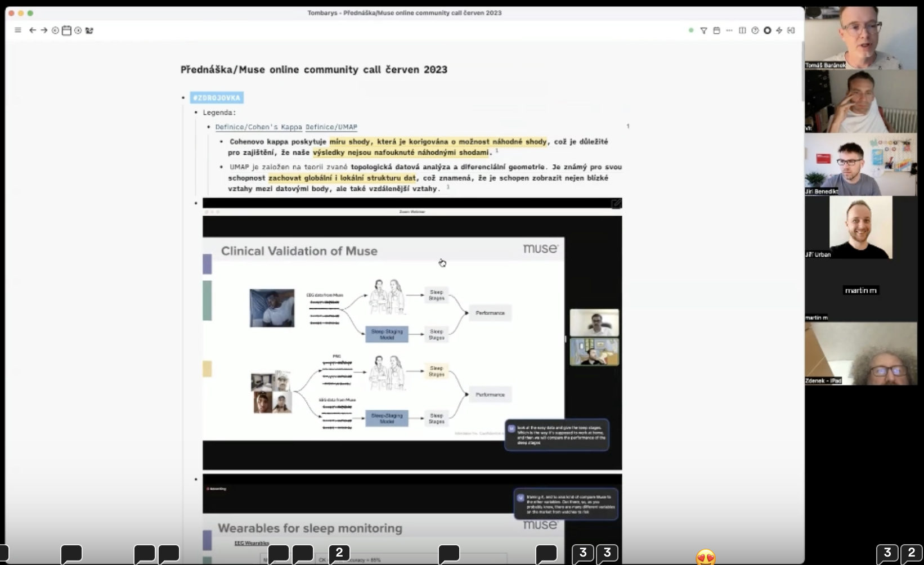Select Jiří Benedikt's video tile
The height and width of the screenshot is (565, 924).
click(x=860, y=164)
